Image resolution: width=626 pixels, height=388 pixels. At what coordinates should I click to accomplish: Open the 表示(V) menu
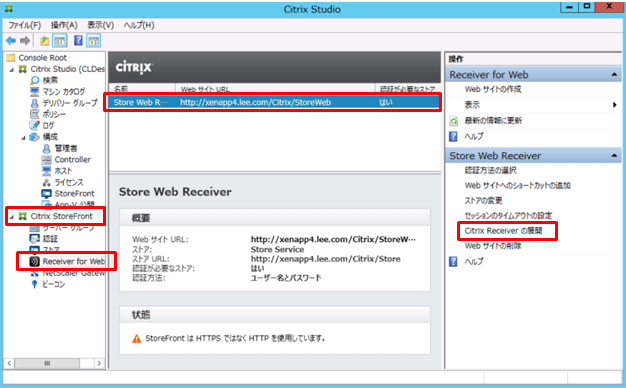pos(101,25)
